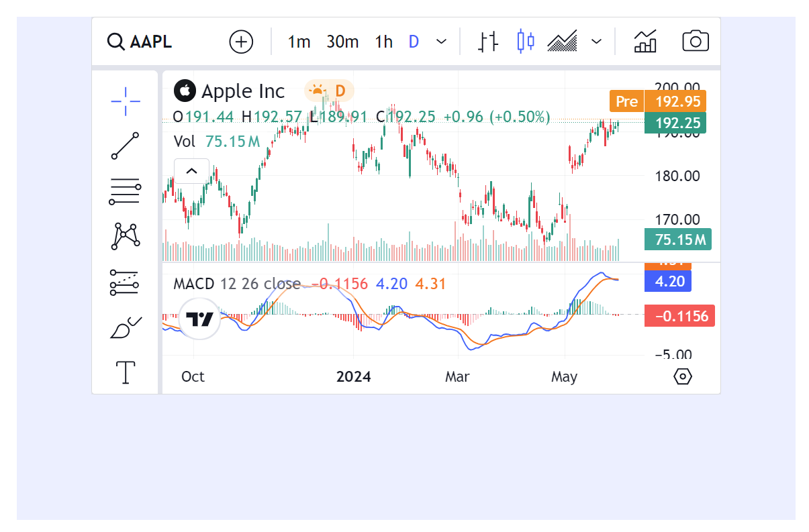This screenshot has width=809, height=532.
Task: Select the Crosshair cursor tool
Action: click(126, 101)
